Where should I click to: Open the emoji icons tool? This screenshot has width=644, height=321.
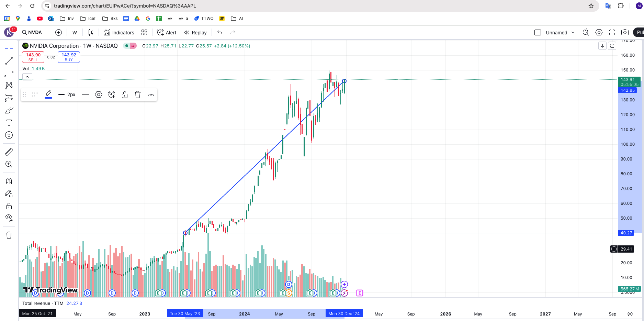(x=9, y=135)
